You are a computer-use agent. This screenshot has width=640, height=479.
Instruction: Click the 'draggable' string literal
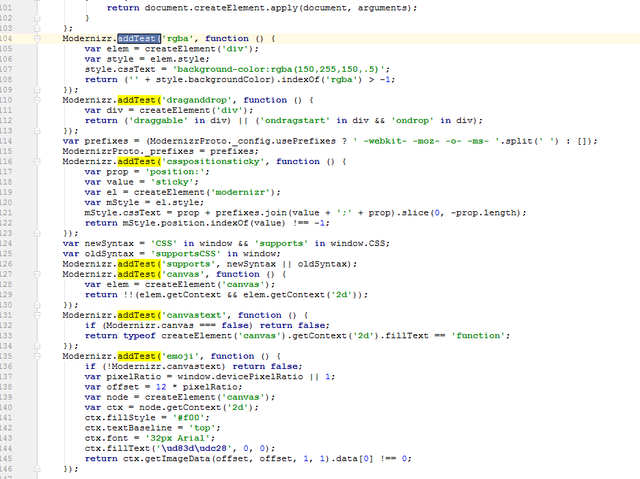tap(156, 120)
